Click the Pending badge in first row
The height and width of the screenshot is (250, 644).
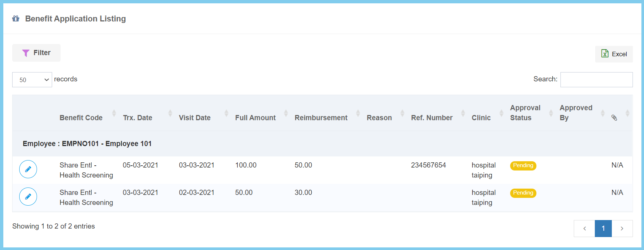tap(523, 166)
